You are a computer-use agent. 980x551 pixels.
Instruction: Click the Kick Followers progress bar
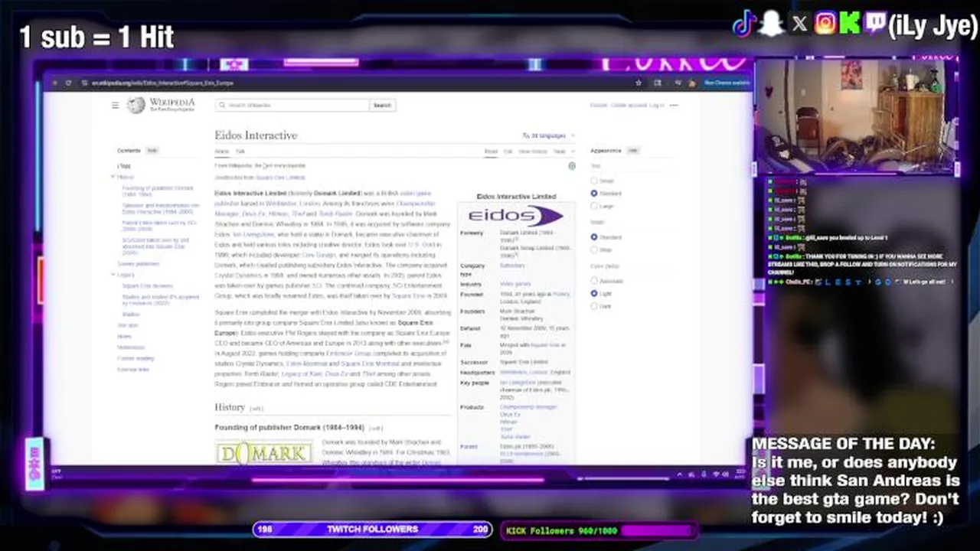pos(599,530)
